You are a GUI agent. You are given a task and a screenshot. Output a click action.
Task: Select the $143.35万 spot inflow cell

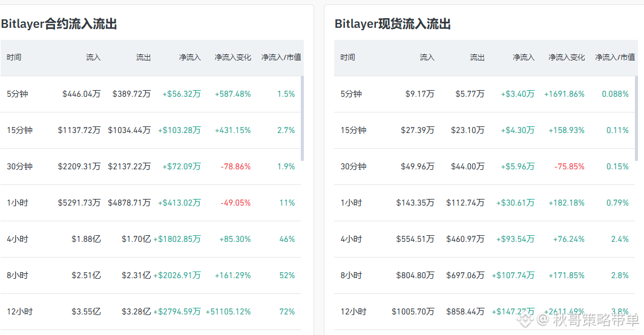coord(415,203)
